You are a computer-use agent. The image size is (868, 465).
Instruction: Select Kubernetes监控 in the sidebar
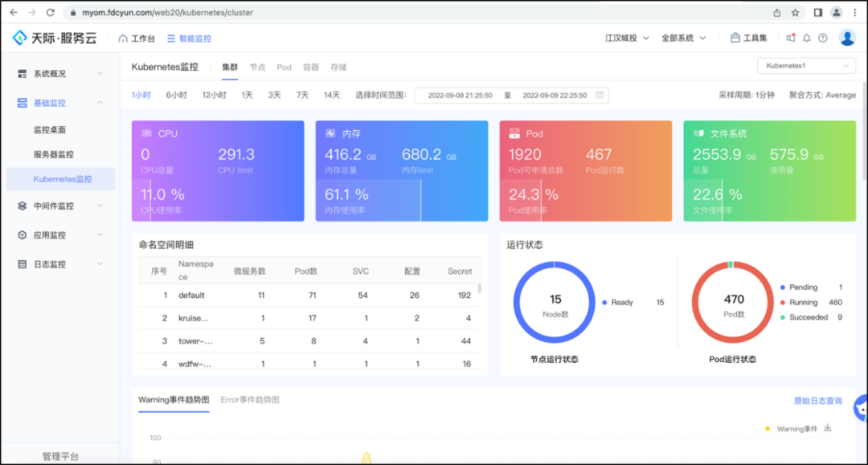62,178
